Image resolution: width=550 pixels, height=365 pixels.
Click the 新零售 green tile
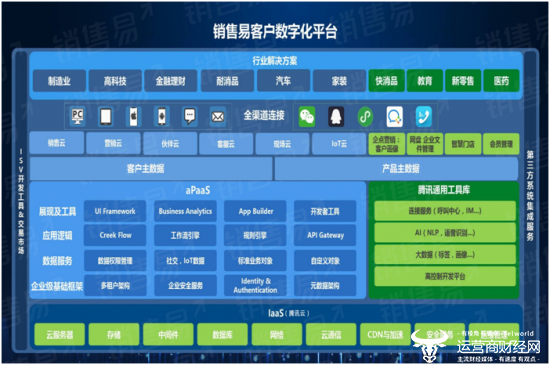coord(463,81)
